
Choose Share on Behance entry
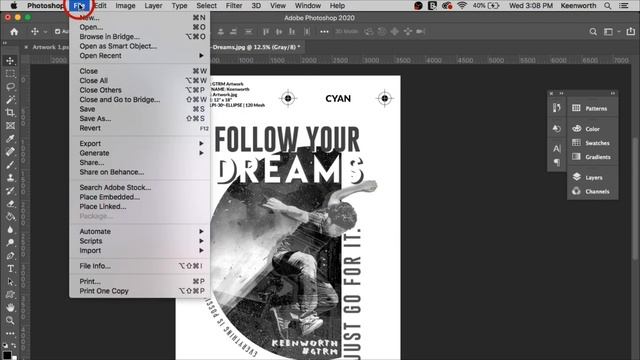[140, 172]
